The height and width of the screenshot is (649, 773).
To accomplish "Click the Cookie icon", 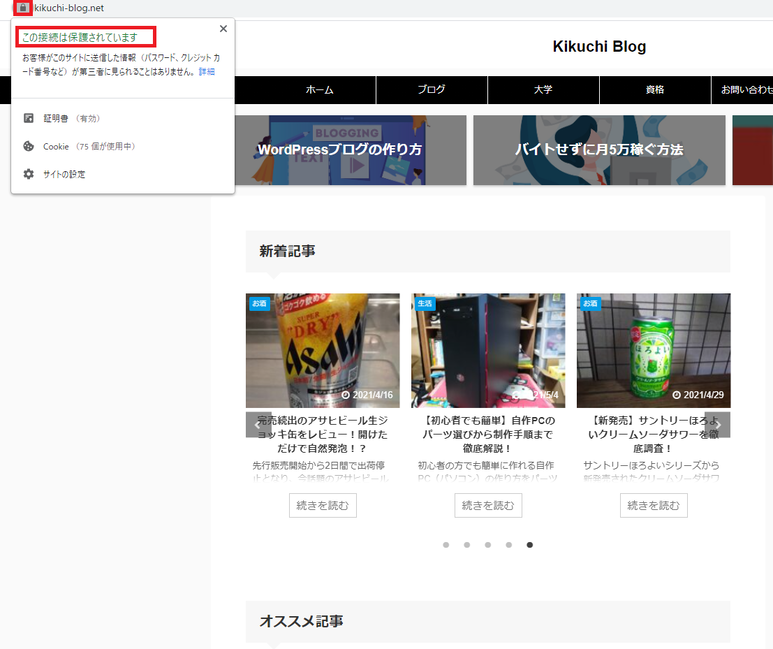I will click(29, 146).
